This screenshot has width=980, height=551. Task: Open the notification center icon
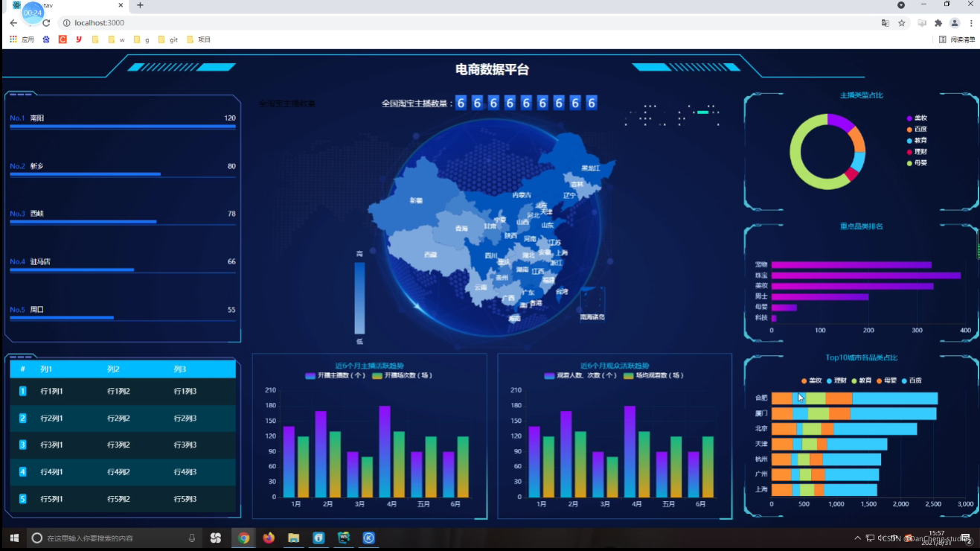click(966, 538)
